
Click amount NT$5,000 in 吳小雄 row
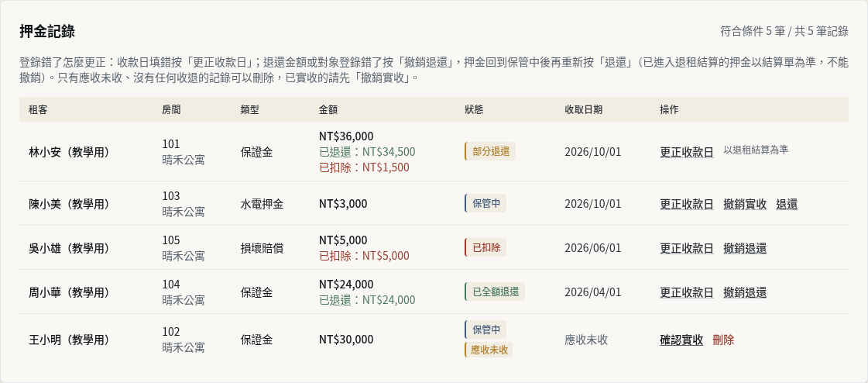343,240
